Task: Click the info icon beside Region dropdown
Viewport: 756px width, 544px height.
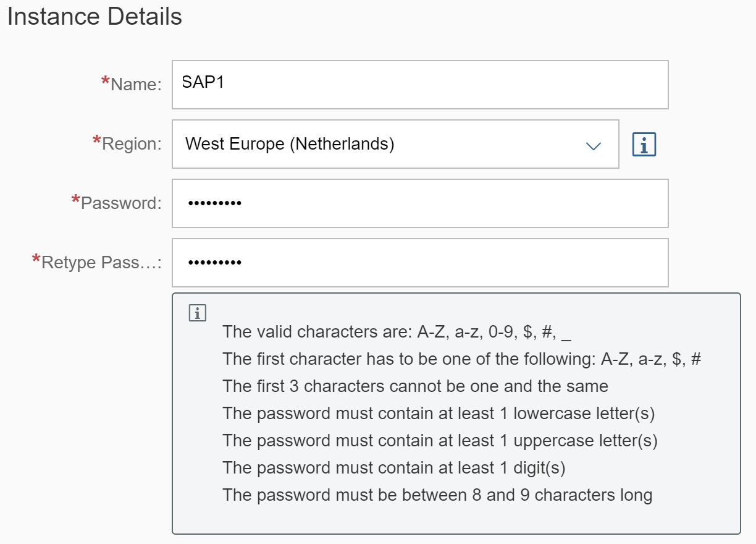Action: tap(644, 145)
